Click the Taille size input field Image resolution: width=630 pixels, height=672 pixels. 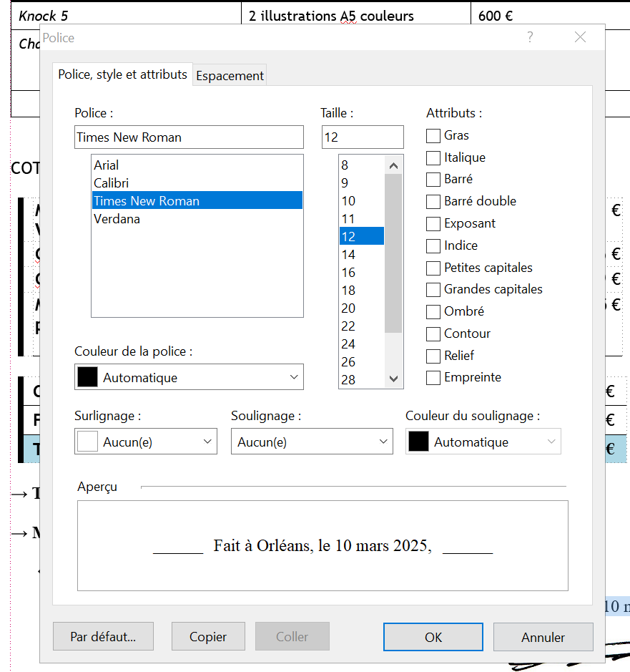pyautogui.click(x=363, y=137)
